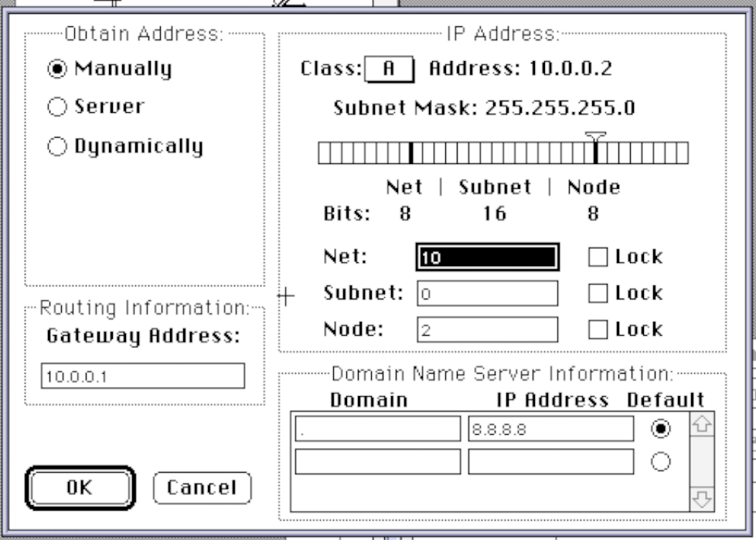Click the highlighted Net field showing 10
This screenshot has height=540, width=756.
[487, 256]
